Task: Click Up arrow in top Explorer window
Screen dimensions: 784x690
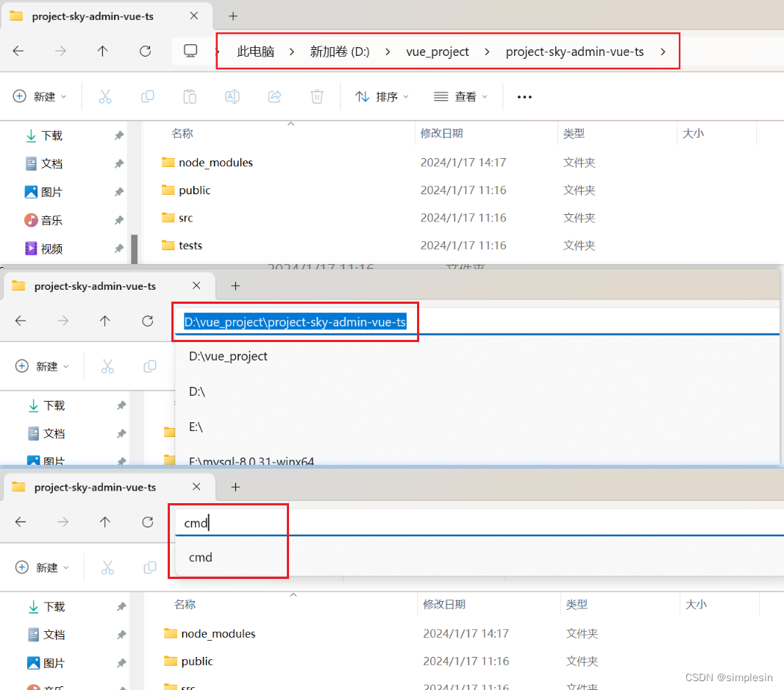Action: (x=102, y=51)
